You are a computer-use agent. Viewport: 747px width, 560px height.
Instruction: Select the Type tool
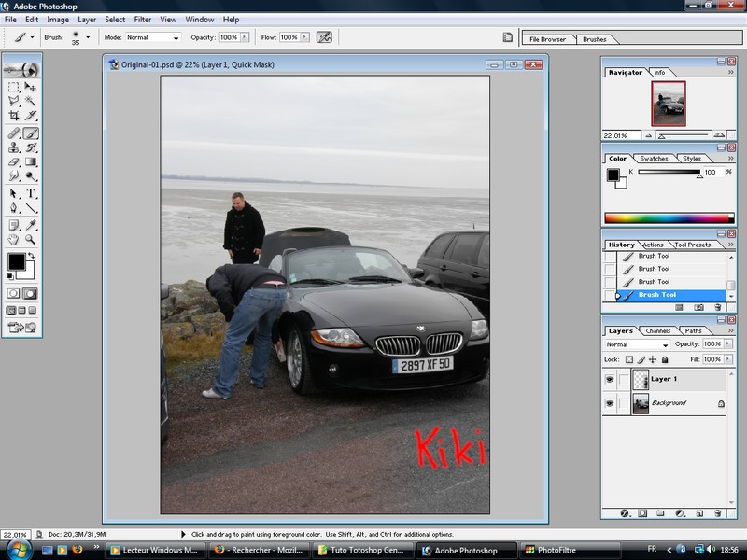[31, 193]
